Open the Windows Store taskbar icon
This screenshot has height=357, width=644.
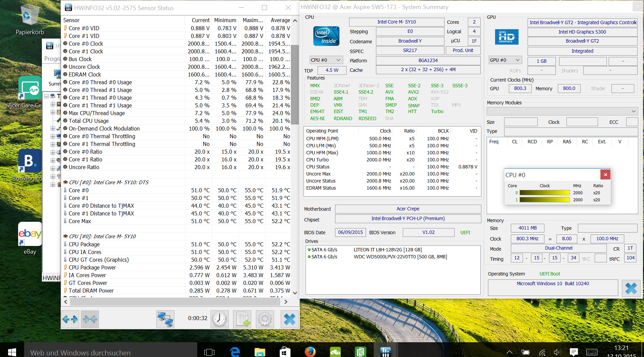click(285, 352)
